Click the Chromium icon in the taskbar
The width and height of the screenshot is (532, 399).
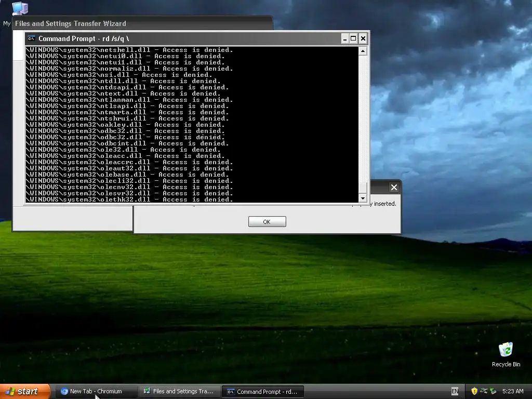click(x=64, y=392)
